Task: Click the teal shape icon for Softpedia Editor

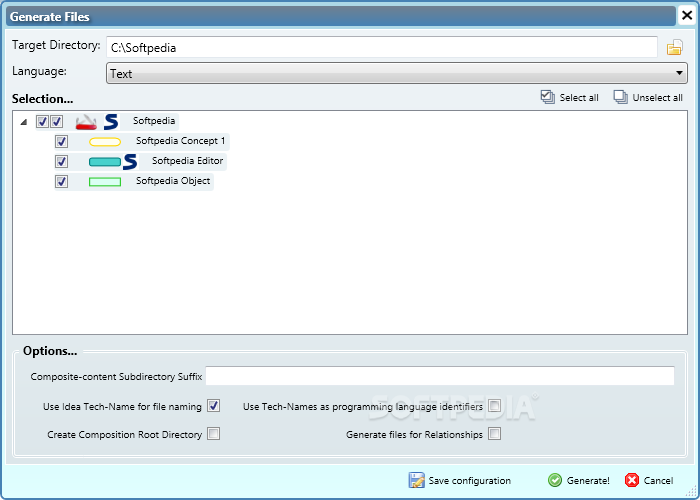Action: pos(105,162)
